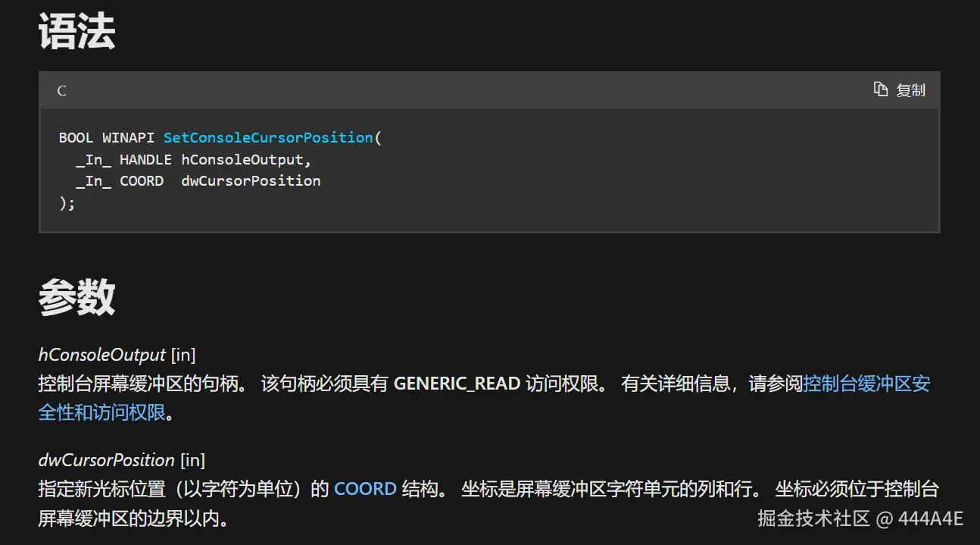Image resolution: width=980 pixels, height=545 pixels.
Task: Click dwCursorPosition argument inside the code block
Action: 251,181
